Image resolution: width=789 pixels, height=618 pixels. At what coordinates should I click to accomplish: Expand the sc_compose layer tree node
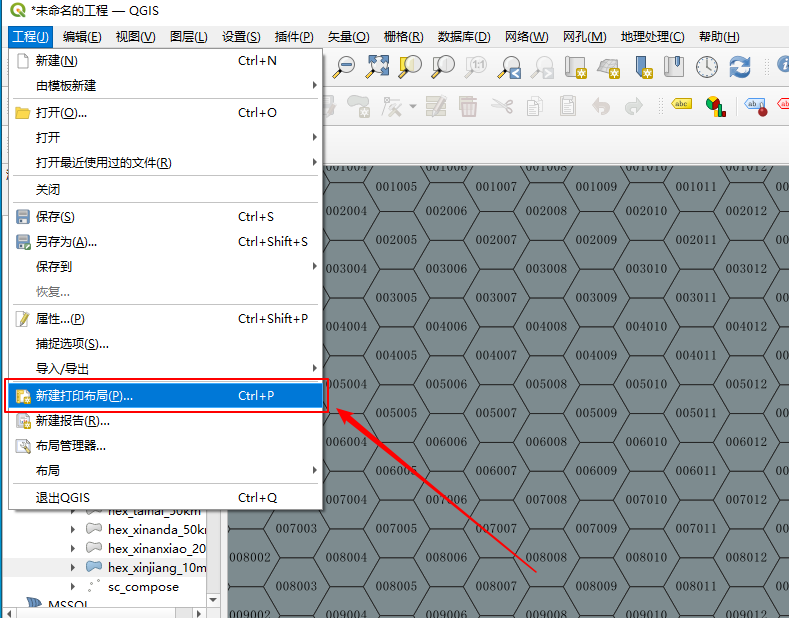[72, 587]
